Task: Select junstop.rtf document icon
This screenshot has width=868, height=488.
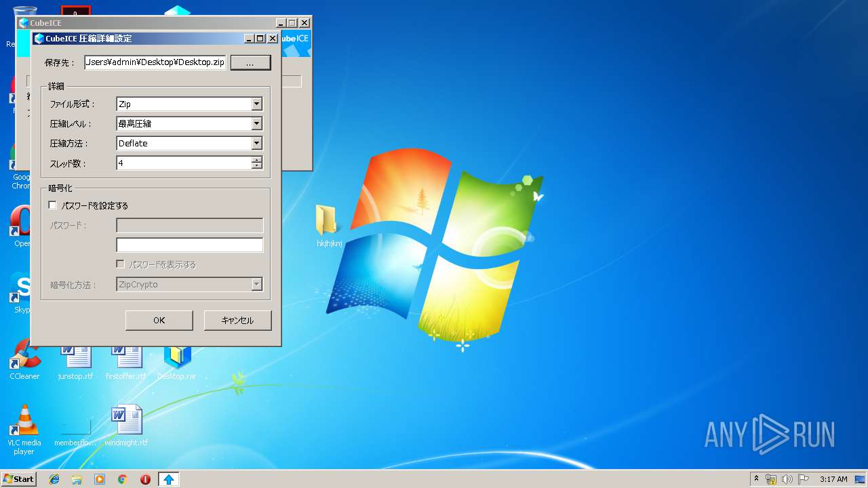Action: pos(75,363)
